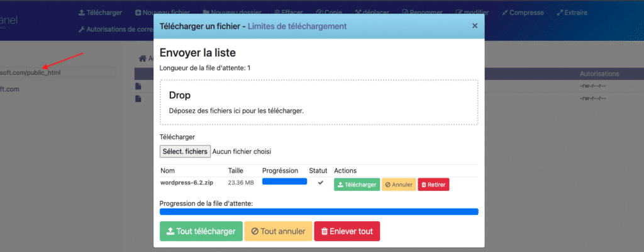
Task: Click the queue progress bar
Action: 319,212
